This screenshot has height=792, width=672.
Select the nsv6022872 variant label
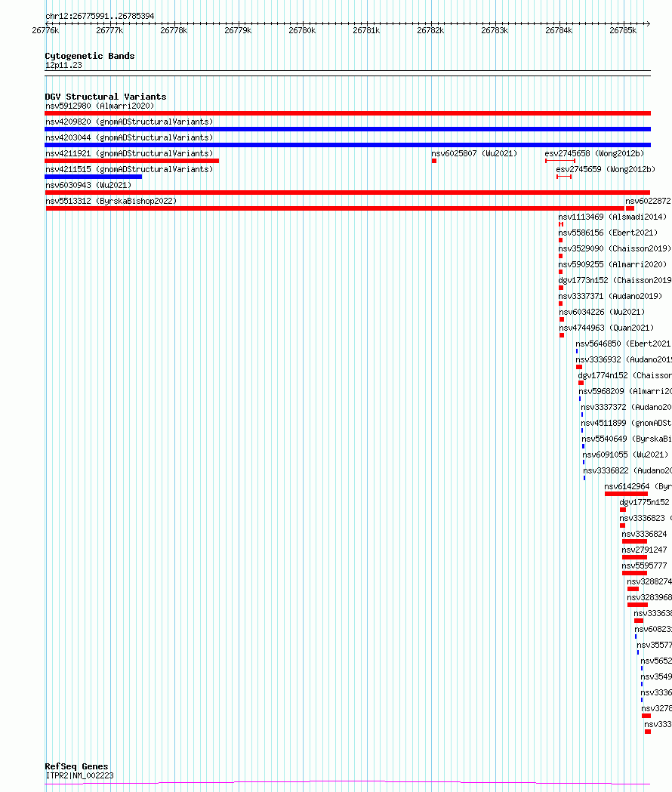pos(649,201)
